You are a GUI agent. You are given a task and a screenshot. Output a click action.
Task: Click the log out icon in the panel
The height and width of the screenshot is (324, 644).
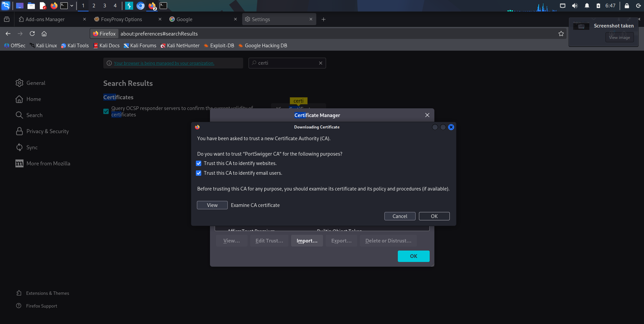click(638, 6)
